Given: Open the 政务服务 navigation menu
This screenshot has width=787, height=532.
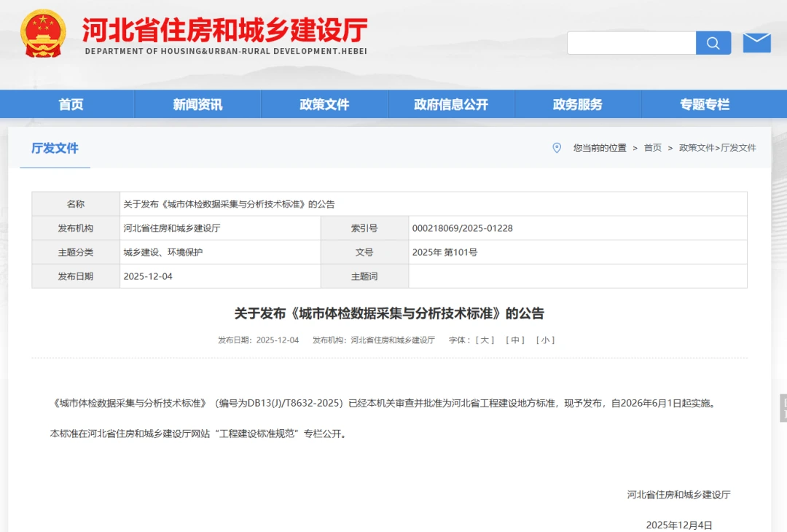Looking at the screenshot, I should point(578,104).
